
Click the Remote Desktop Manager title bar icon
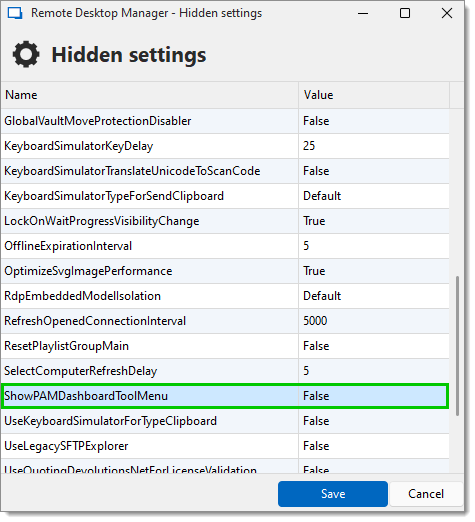pos(15,13)
